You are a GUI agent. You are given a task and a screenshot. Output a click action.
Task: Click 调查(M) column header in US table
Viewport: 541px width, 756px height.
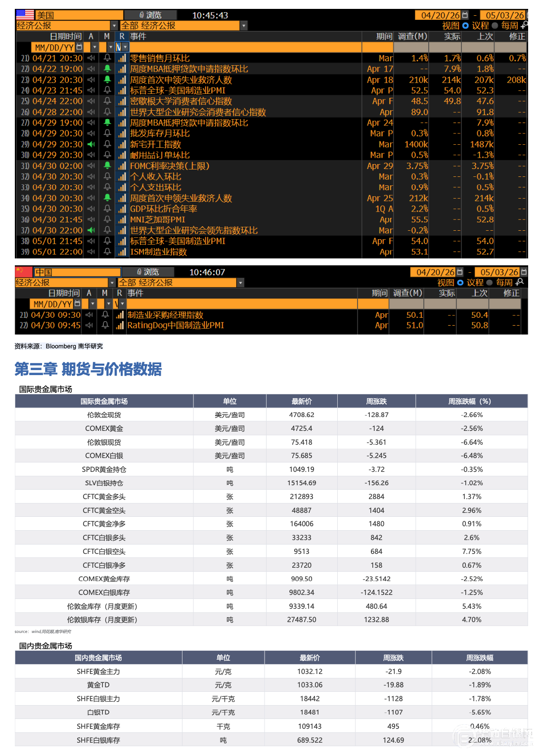click(x=412, y=37)
